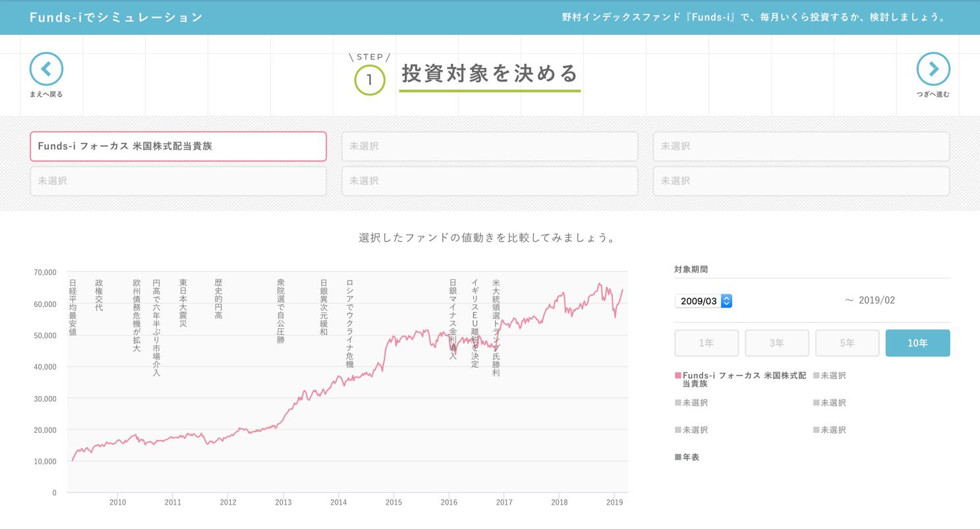Click the top middle 未選択 fund slot
The image size is (980, 529).
click(490, 146)
